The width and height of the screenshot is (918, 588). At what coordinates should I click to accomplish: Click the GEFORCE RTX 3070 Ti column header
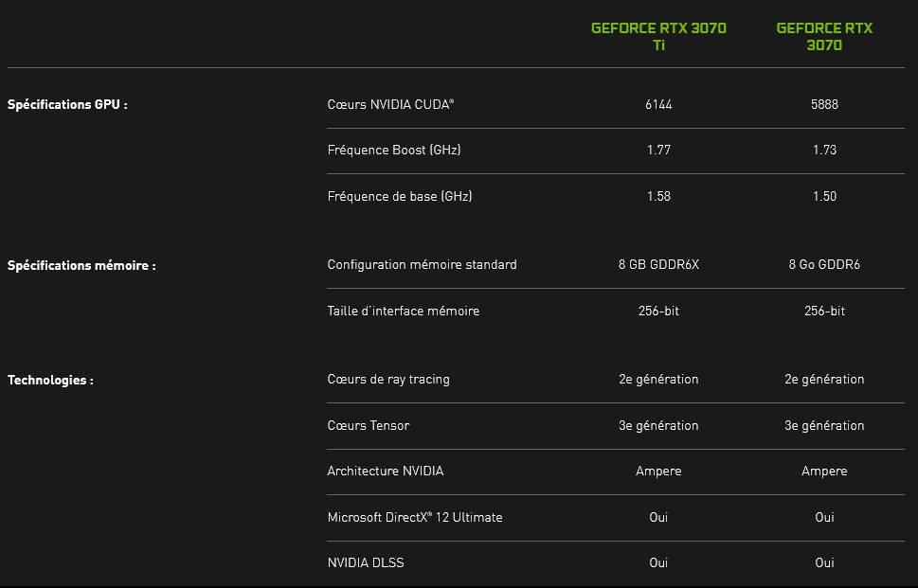click(658, 36)
